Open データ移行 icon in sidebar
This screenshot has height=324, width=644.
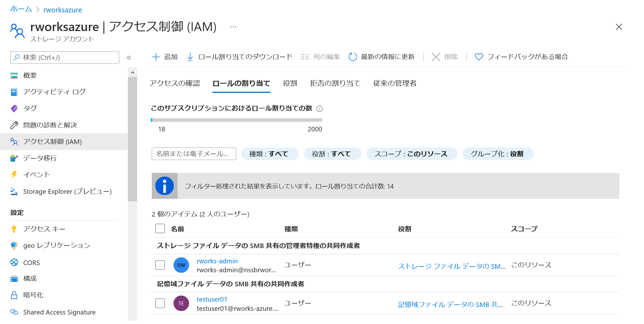(14, 158)
